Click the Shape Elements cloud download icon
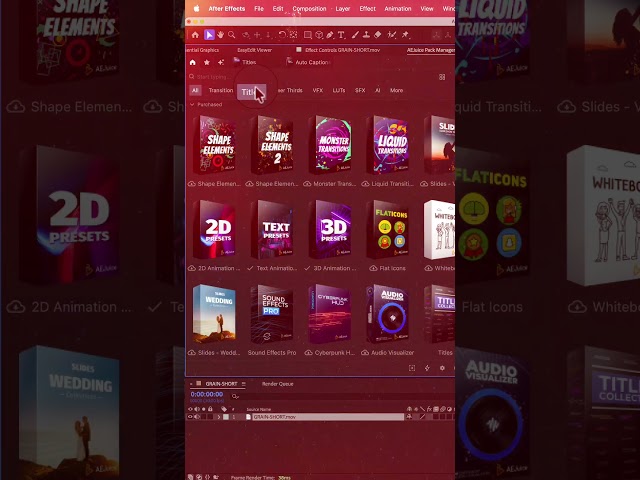Screen dimensions: 640x480 point(191,184)
